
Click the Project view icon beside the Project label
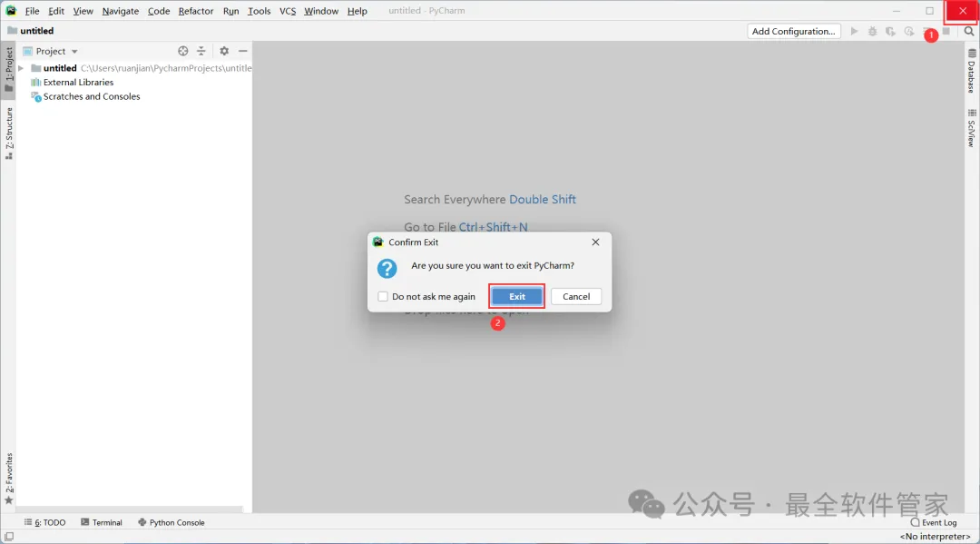(x=27, y=51)
